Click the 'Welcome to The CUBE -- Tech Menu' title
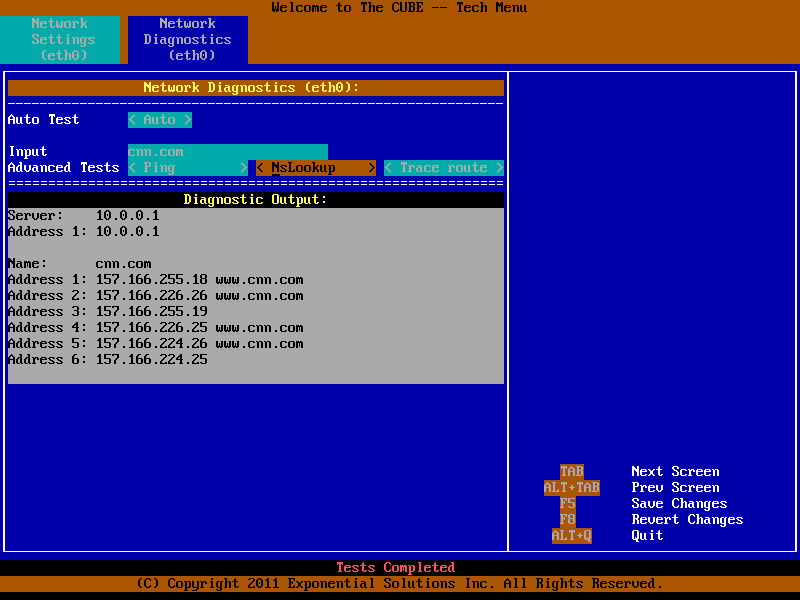Image resolution: width=800 pixels, height=600 pixels. [x=399, y=8]
